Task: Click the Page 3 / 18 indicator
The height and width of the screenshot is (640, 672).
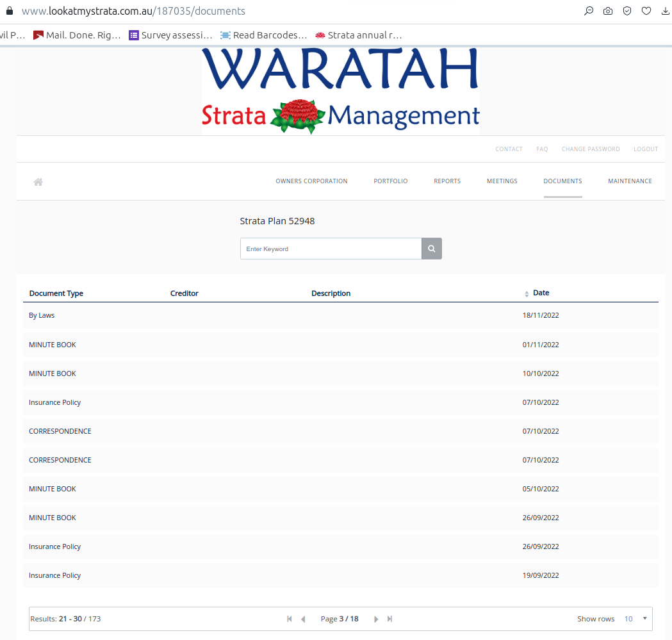Action: click(340, 619)
